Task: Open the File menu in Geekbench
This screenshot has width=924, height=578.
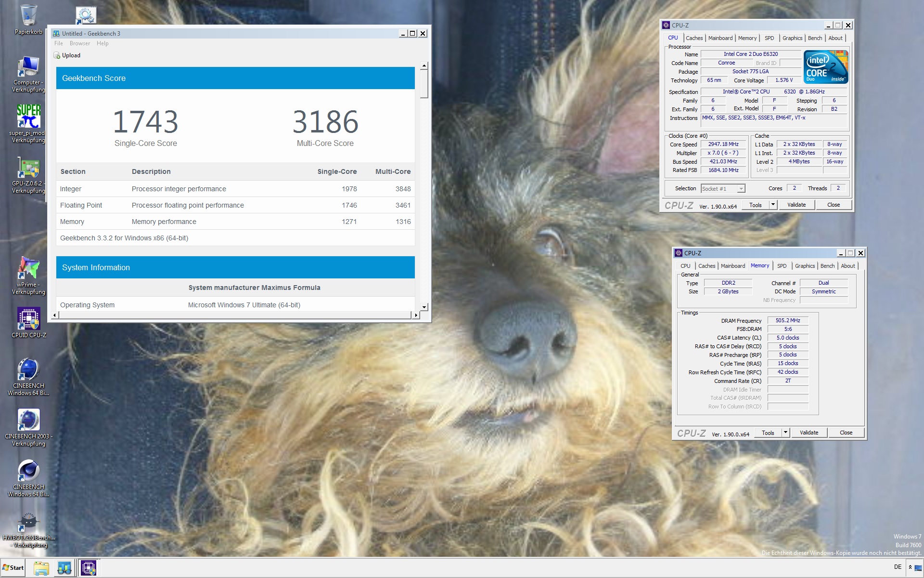Action: 59,43
